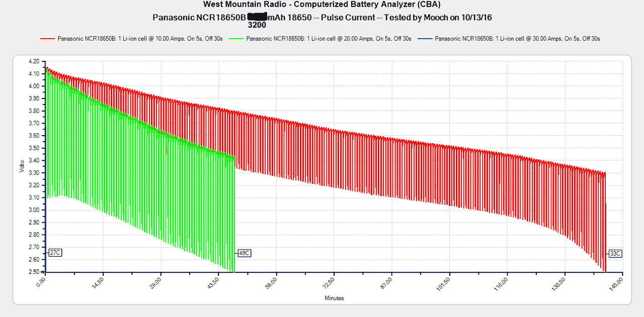This screenshot has height=317, width=644.
Task: Click the 3.40 volts tick label
Action: (34, 161)
